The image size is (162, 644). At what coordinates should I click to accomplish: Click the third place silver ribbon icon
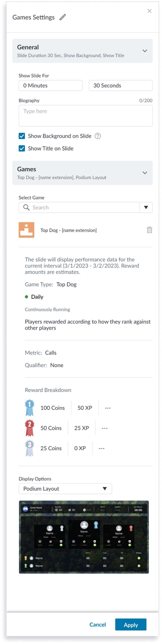(x=29, y=448)
